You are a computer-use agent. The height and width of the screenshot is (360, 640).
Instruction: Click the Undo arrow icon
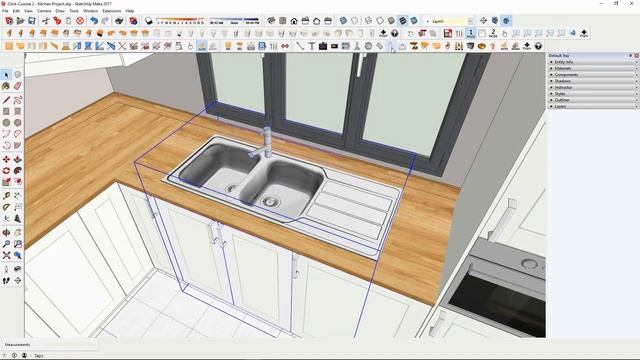[94, 20]
